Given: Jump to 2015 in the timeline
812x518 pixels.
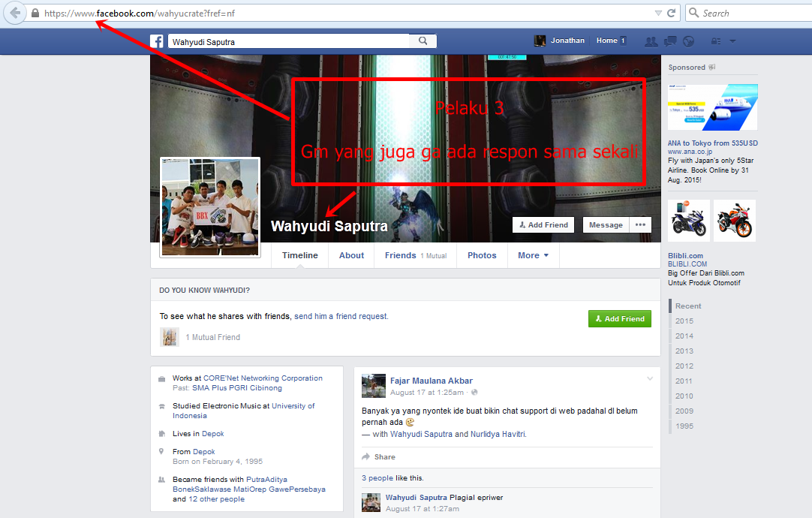Looking at the screenshot, I should (684, 321).
